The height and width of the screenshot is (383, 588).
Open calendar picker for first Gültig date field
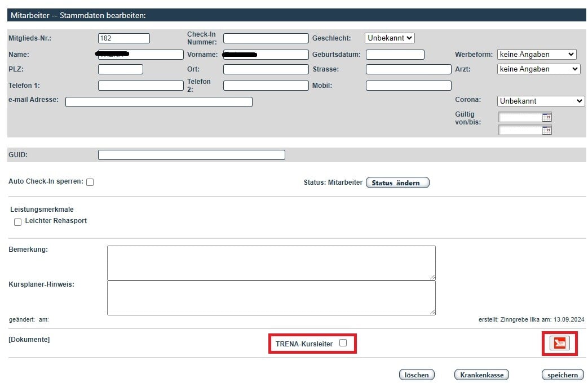click(546, 117)
